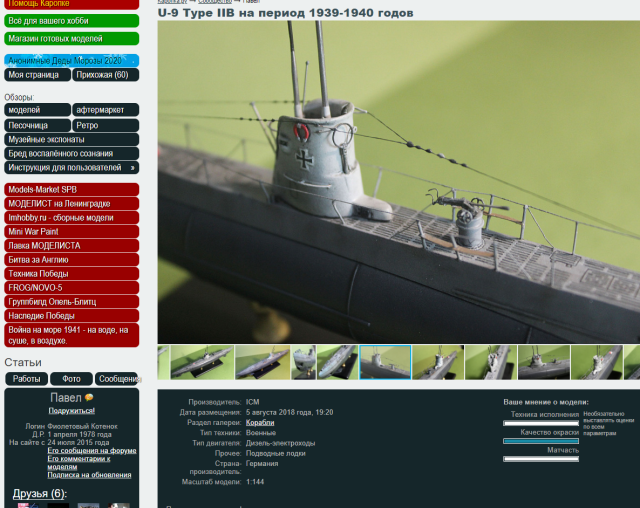This screenshot has height=508, width=640.
Task: Open the Сообщения tab
Action: click(117, 379)
